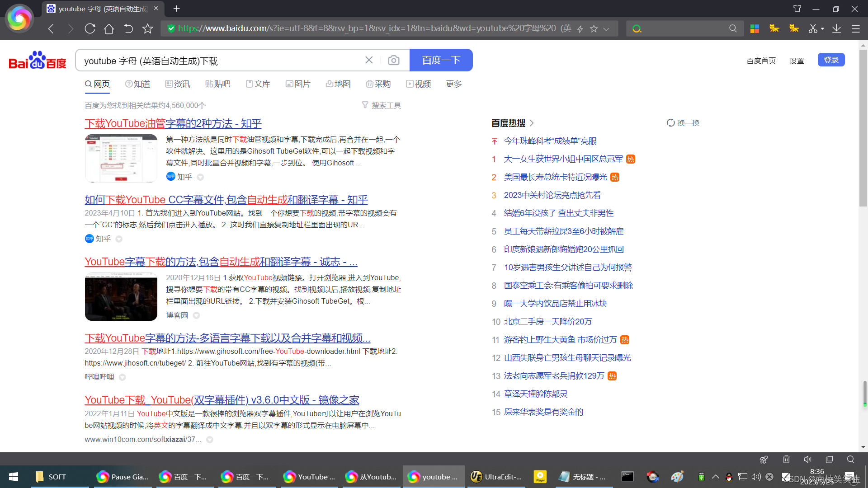Go to browser home page icon

(x=109, y=28)
